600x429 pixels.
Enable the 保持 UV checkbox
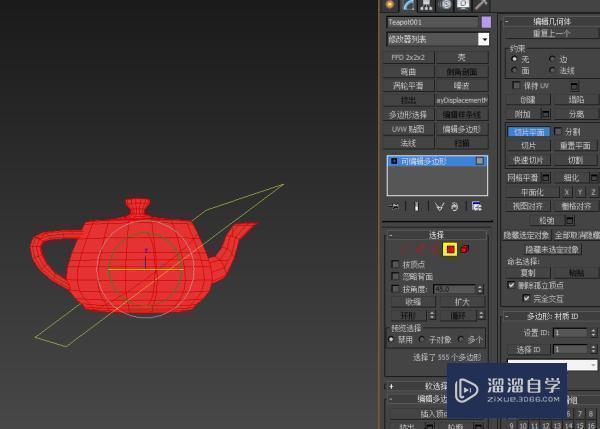tap(516, 85)
